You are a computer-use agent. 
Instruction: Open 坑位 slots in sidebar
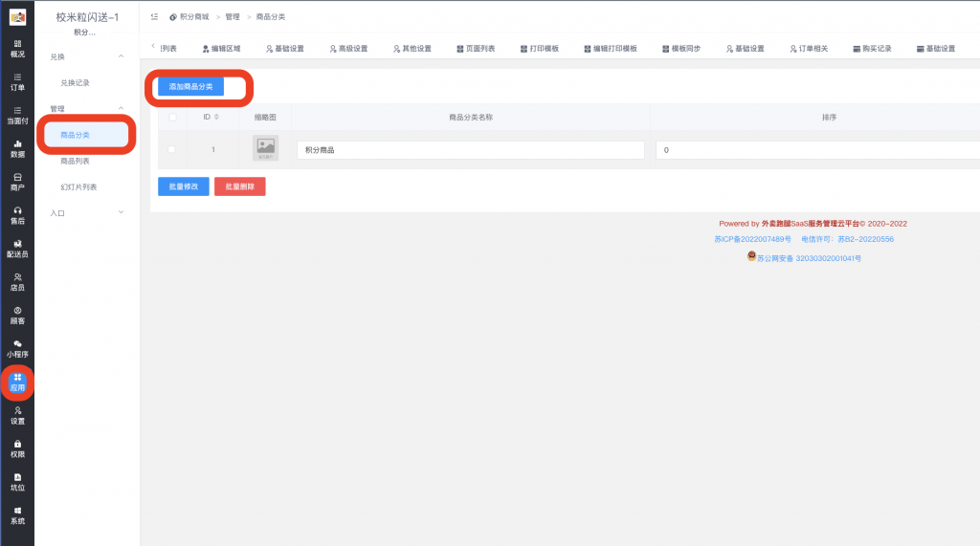tap(17, 482)
